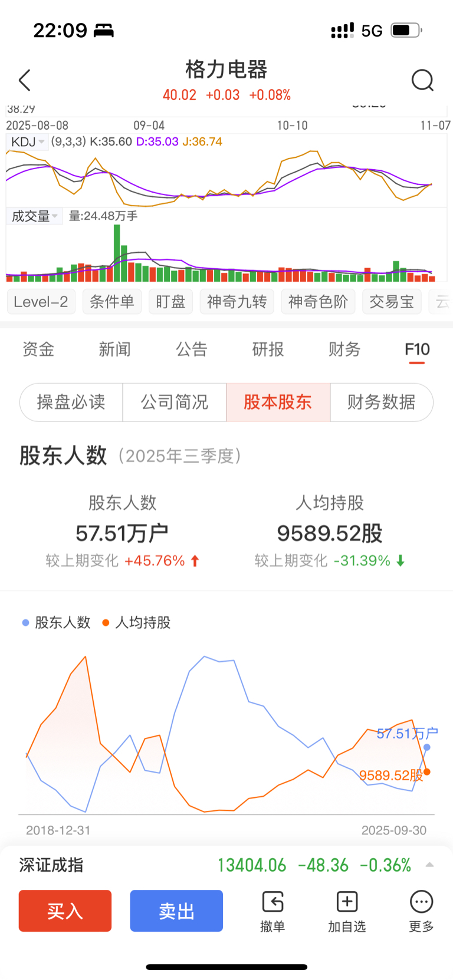The image size is (453, 980).
Task: Tap the D:35.03 indicator value
Action: (157, 142)
